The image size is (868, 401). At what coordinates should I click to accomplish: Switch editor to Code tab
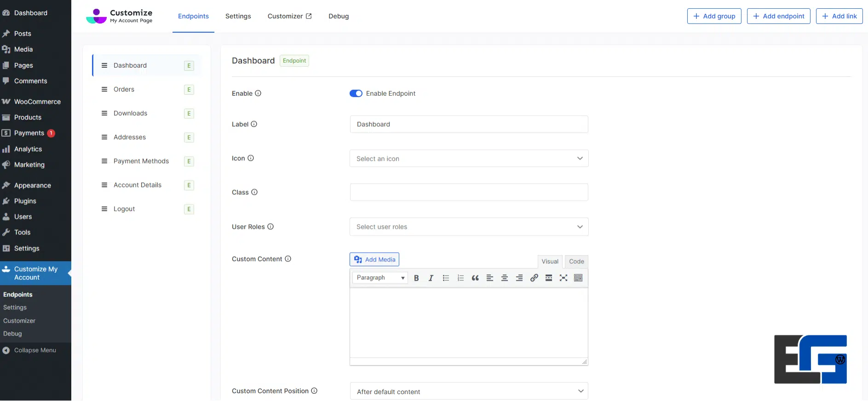[x=576, y=262]
